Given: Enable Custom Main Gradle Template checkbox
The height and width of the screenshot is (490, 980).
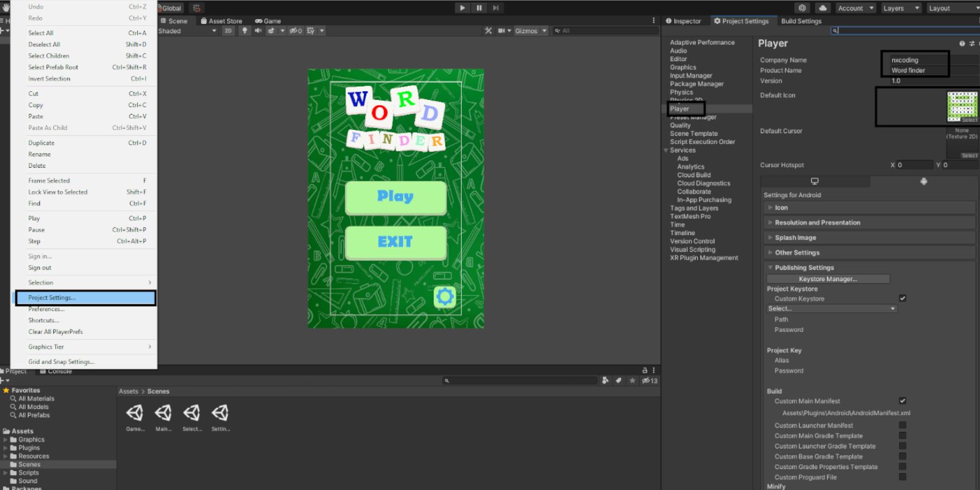Looking at the screenshot, I should coord(902,435).
